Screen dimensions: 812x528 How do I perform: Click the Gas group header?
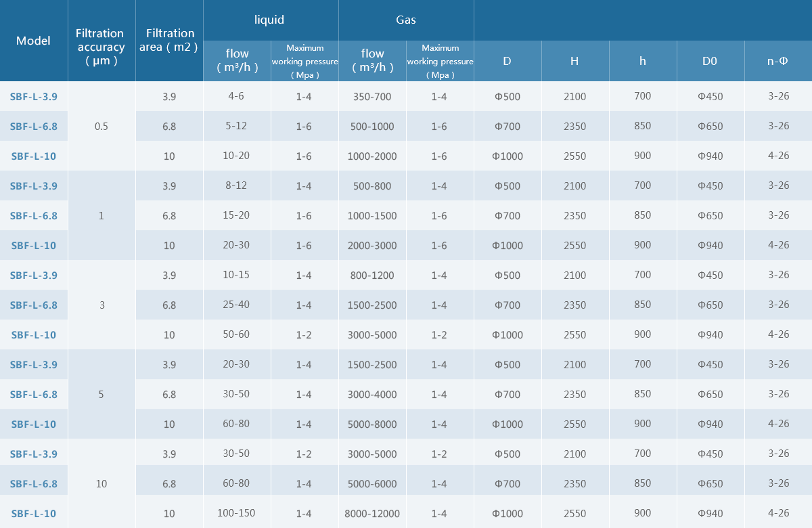tap(405, 20)
